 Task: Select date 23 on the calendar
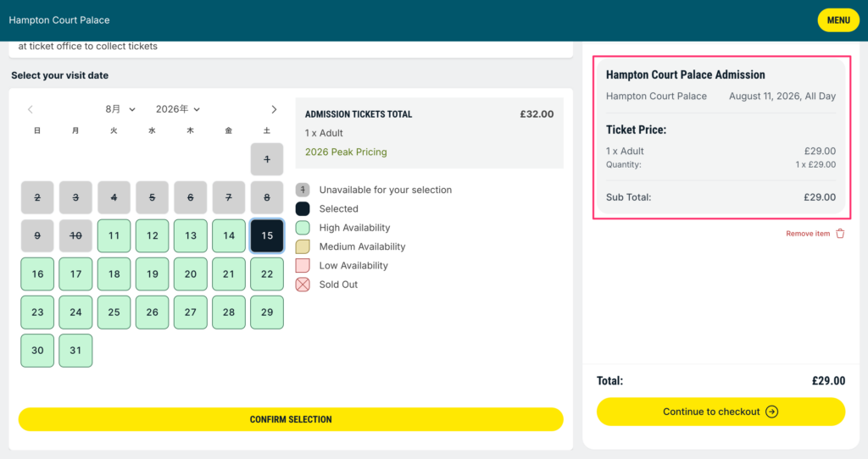[x=37, y=312]
